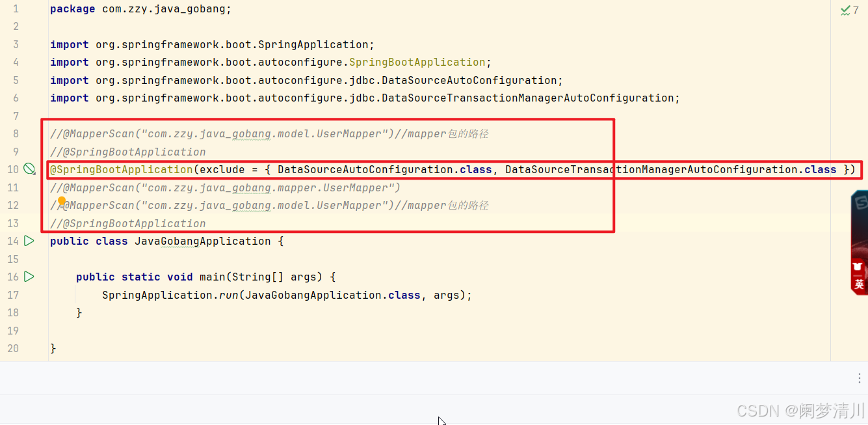
Task: Click the run icon beside the main method
Action: point(29,276)
